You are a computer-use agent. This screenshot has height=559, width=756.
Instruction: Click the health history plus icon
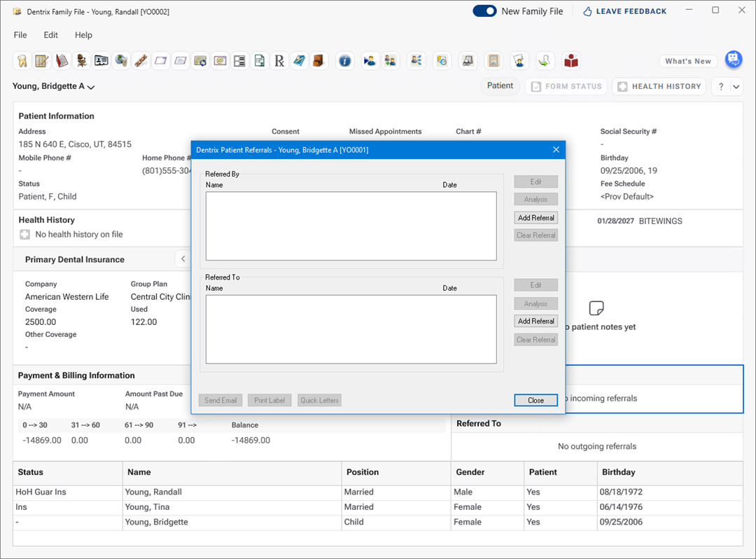click(x=24, y=235)
